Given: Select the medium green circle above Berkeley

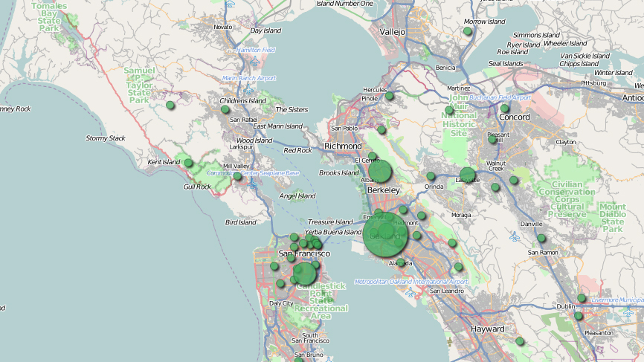Looking at the screenshot, I should 380,172.
